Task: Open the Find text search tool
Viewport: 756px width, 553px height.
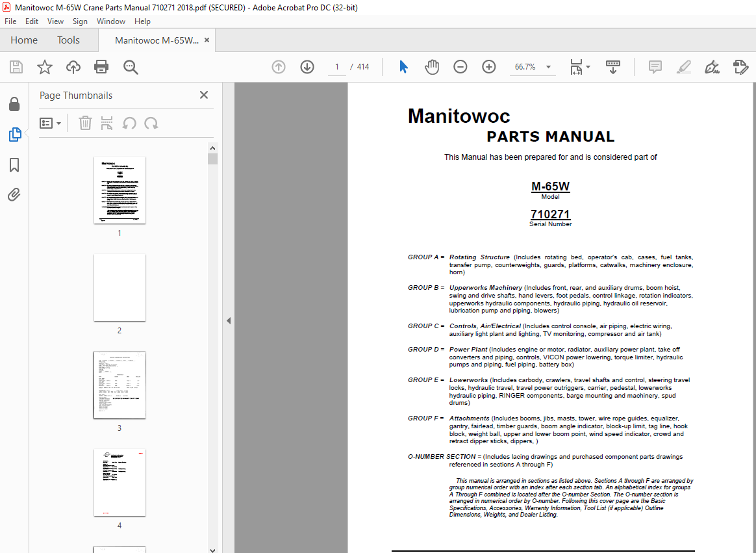Action: coord(131,67)
